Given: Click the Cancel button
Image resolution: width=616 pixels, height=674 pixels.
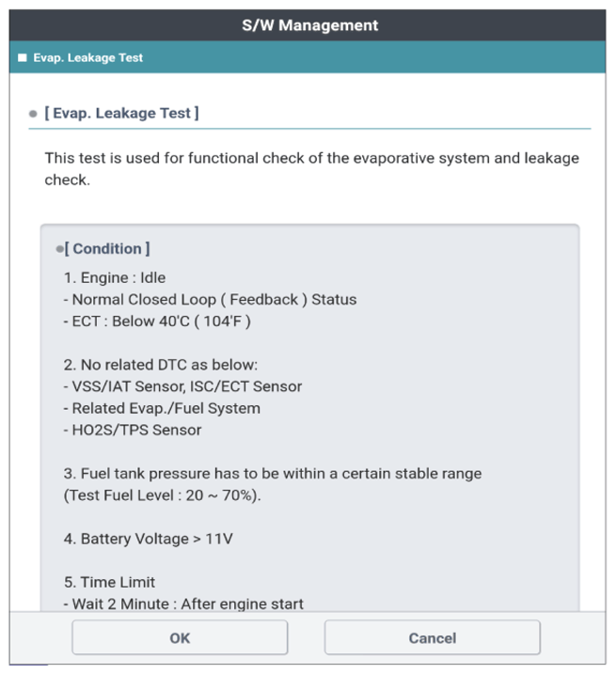Looking at the screenshot, I should point(432,637).
